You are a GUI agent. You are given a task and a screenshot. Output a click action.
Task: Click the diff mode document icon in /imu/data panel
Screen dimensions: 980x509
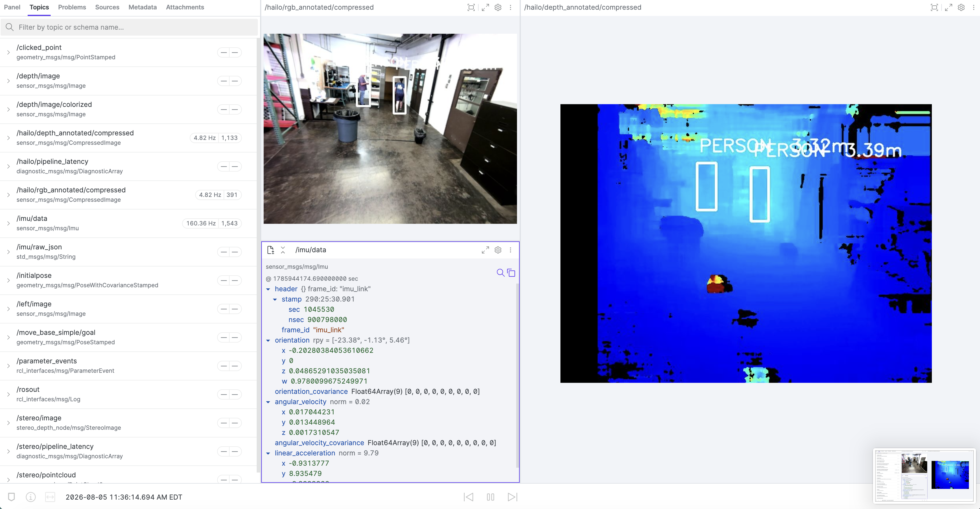(x=270, y=250)
